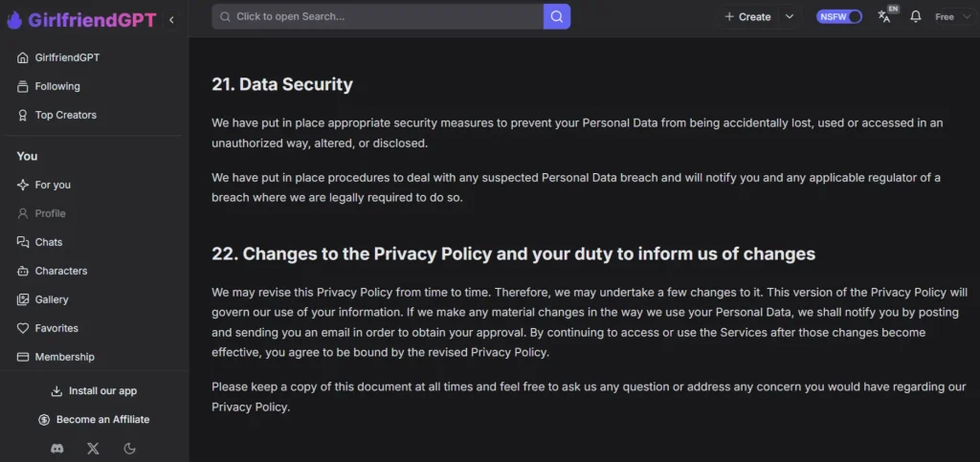
Task: Collapse the sidebar with the left chevron
Action: point(171,19)
